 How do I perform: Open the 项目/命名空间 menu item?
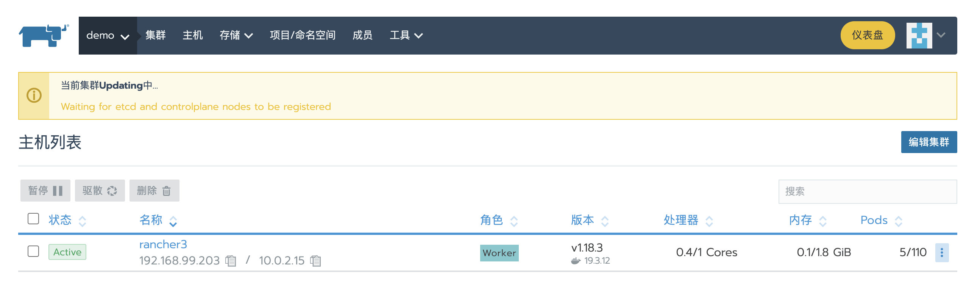(x=303, y=36)
